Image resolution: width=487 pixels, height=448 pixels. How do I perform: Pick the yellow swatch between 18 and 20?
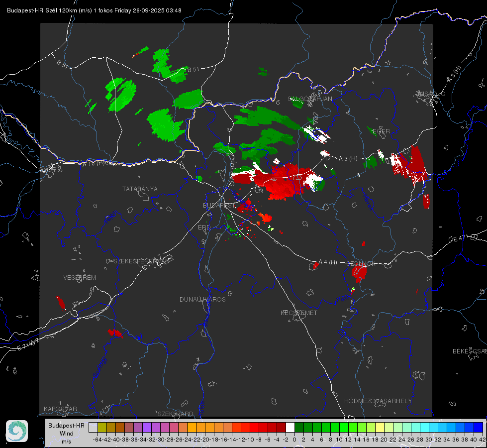[380, 427]
